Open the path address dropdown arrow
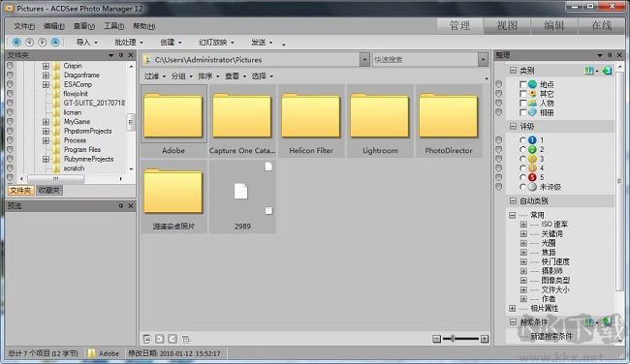This screenshot has height=364, width=630. 364,60
